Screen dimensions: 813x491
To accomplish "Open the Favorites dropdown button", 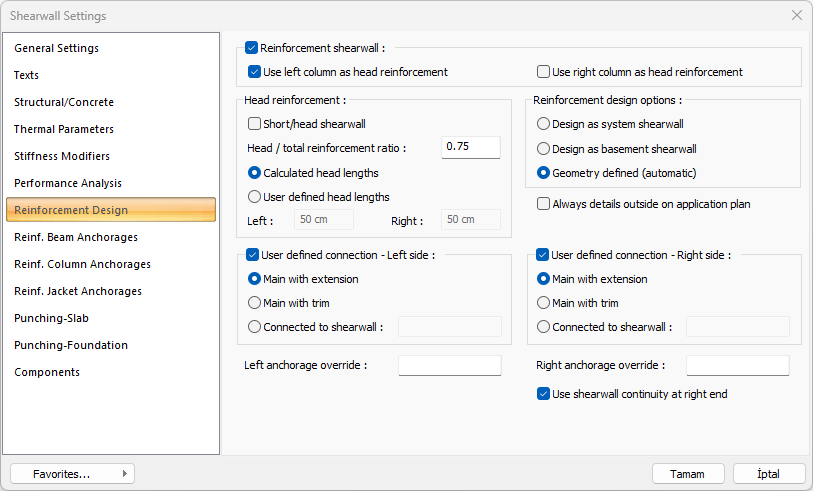I will 72,474.
